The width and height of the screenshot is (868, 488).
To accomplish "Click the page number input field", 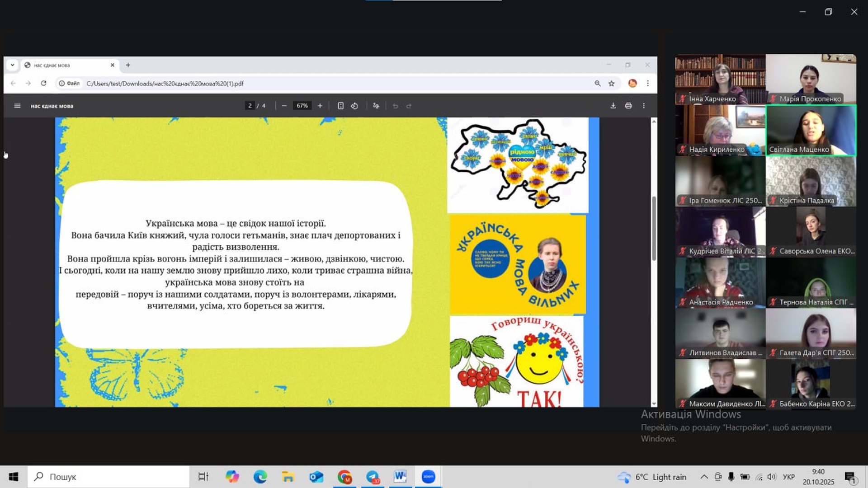I will 250,106.
